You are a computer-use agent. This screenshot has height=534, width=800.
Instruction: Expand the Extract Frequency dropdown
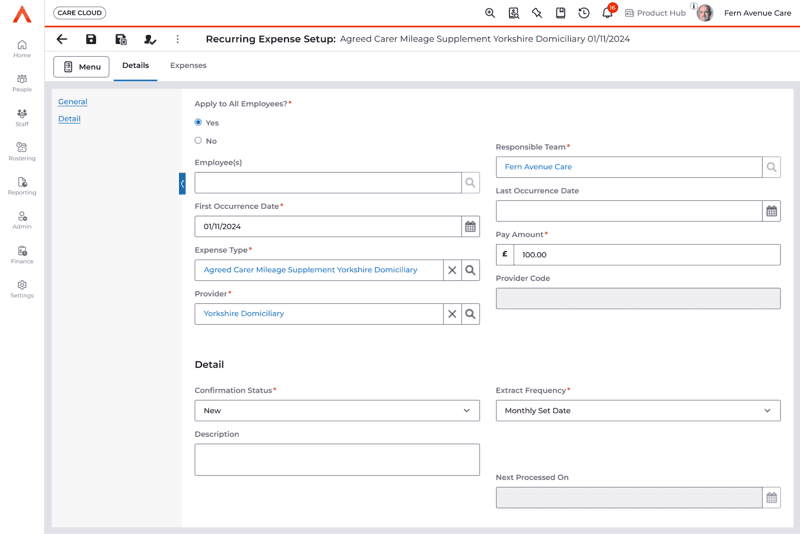(638, 411)
